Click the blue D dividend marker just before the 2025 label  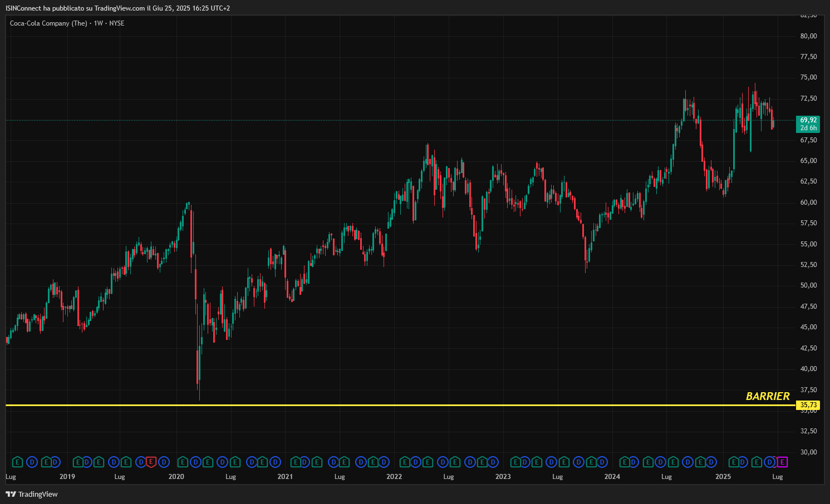point(711,462)
